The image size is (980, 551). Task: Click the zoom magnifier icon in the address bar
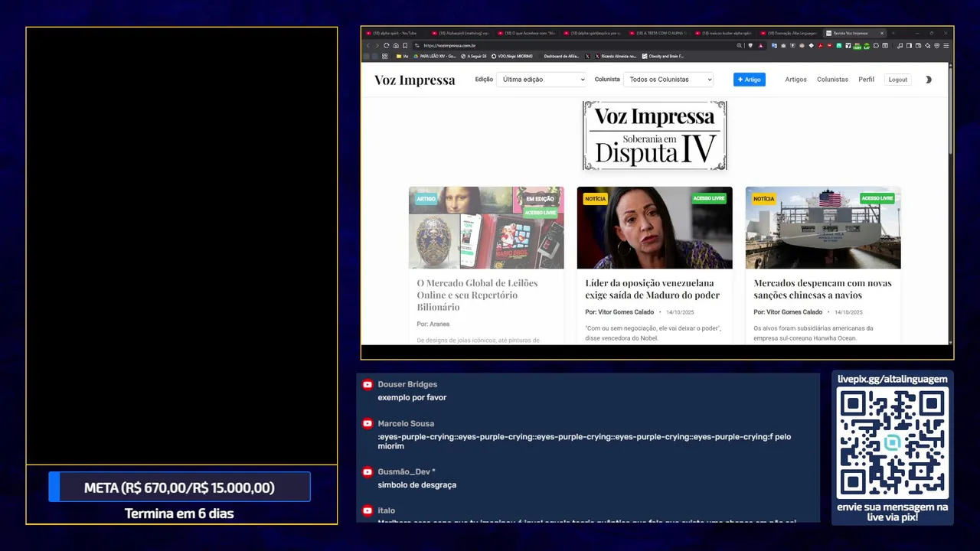pyautogui.click(x=740, y=45)
